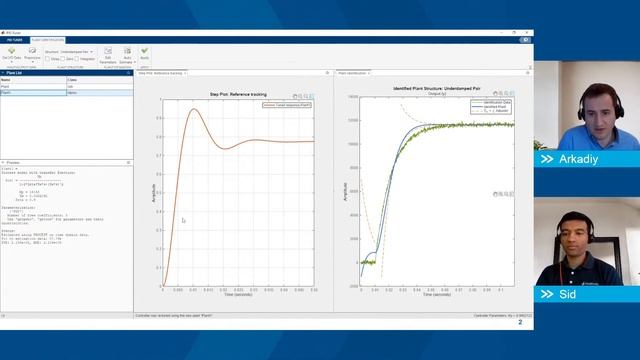Screen dimensions: 640x360
Task: Collapse the Preview panel
Action: click(x=3, y=162)
